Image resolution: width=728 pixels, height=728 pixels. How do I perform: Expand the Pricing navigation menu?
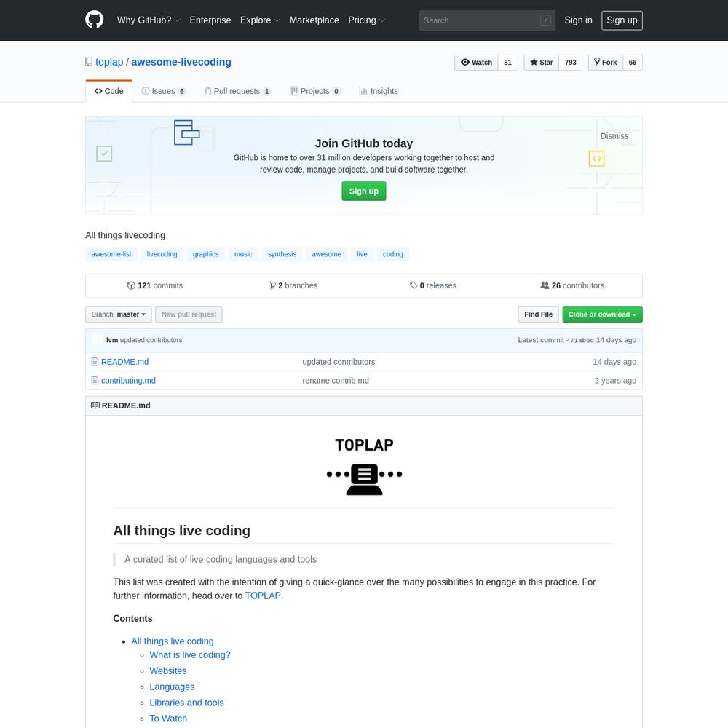367,20
